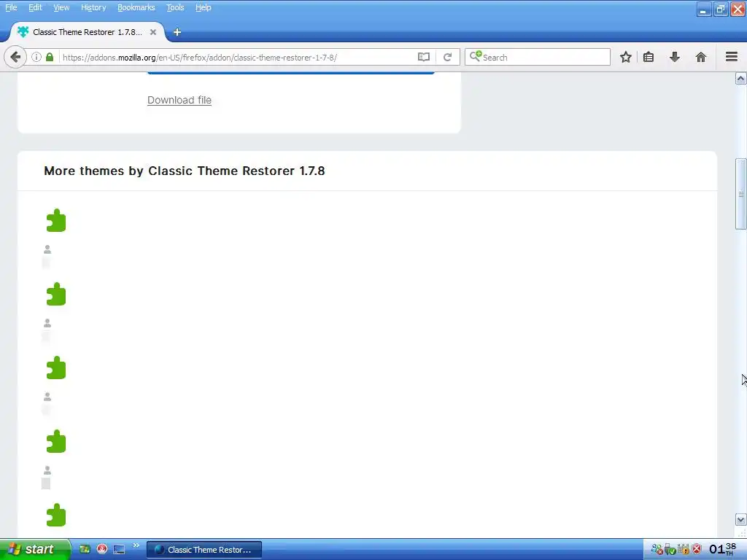Open the red security shield tray icon
This screenshot has width=747, height=560.
click(697, 549)
